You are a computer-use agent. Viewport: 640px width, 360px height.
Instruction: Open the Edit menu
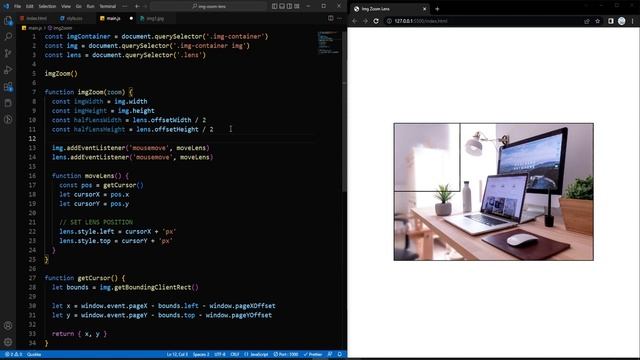click(30, 6)
